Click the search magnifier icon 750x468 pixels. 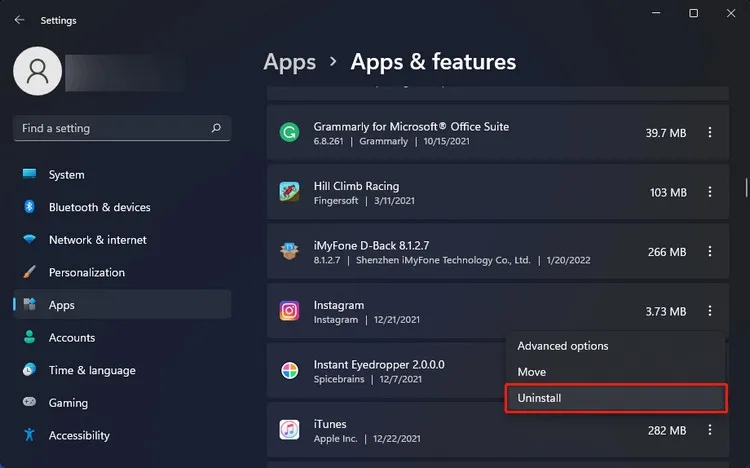(216, 128)
